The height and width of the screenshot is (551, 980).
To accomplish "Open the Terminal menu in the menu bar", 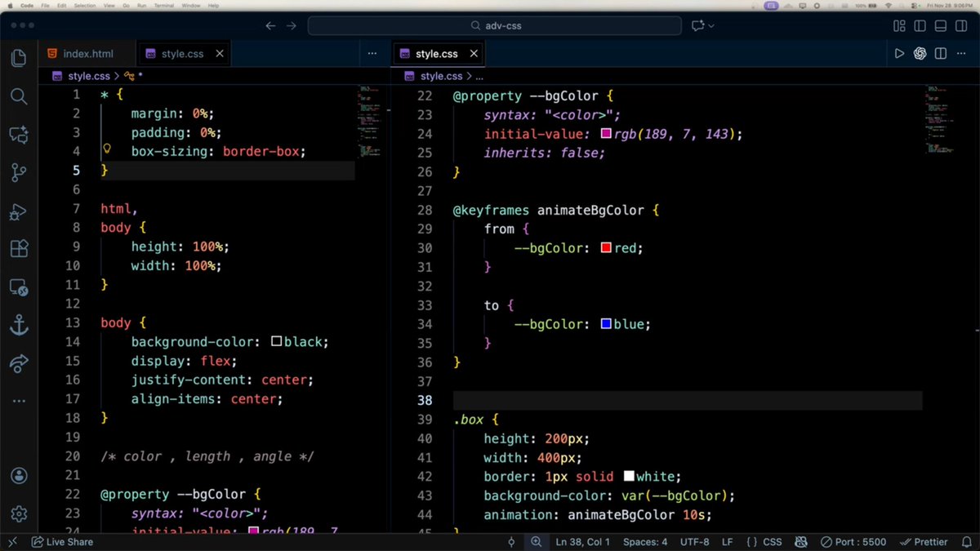I will click(x=163, y=4).
